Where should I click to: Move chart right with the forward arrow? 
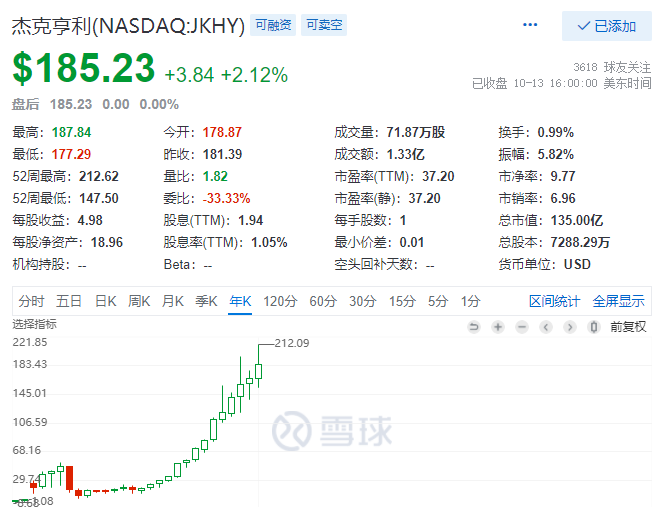[x=570, y=327]
